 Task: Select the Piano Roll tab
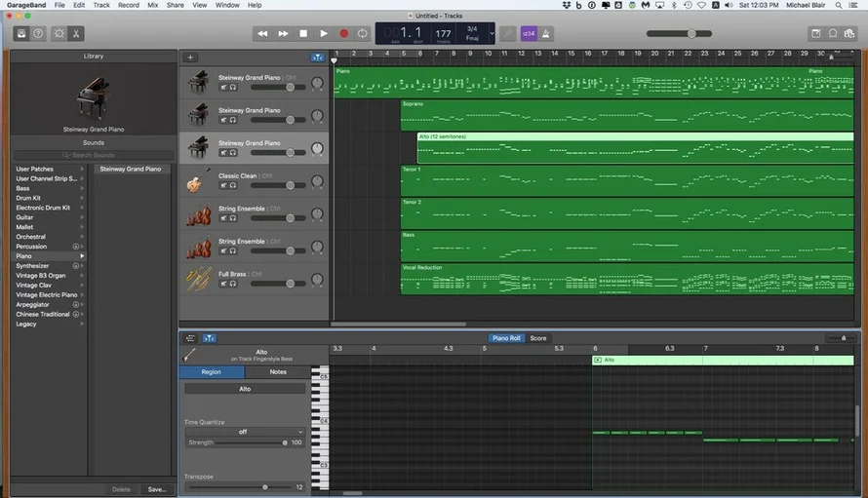point(506,338)
